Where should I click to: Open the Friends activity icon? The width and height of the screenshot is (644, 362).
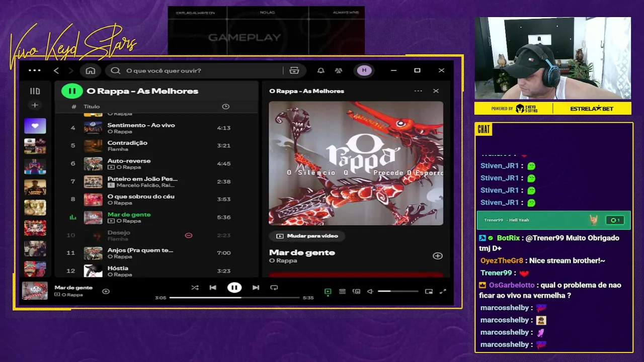(x=339, y=70)
